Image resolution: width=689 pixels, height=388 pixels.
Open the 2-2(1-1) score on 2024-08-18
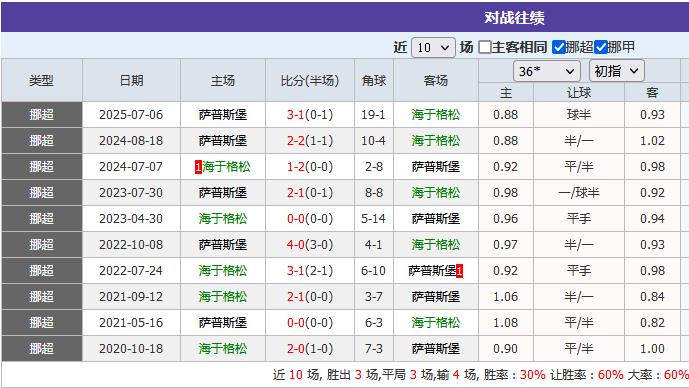(310, 141)
